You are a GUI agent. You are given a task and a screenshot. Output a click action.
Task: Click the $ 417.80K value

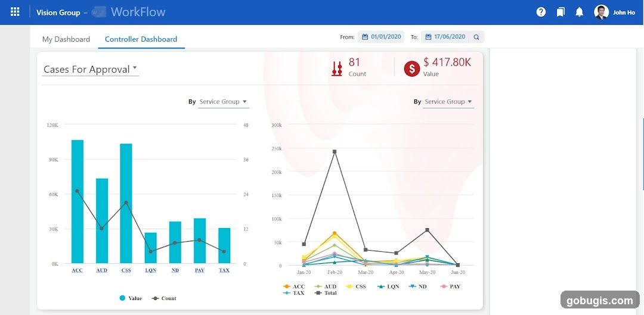(x=447, y=63)
